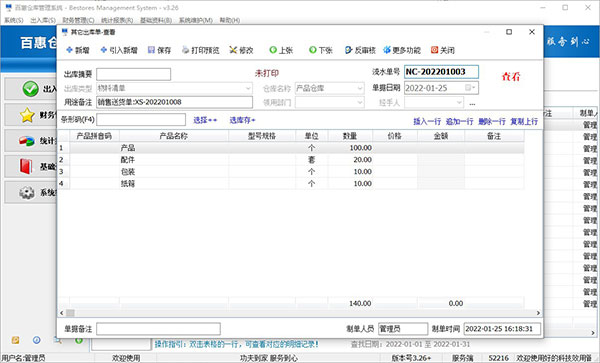Select row 2 配件 in table

[291, 160]
